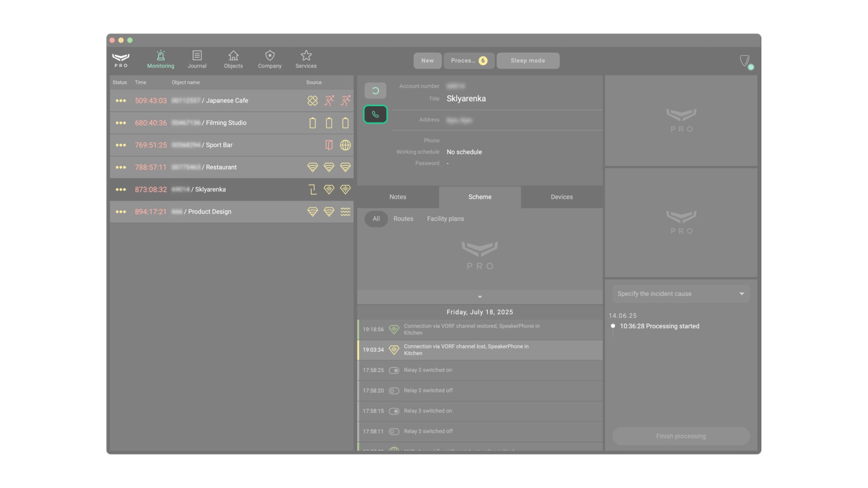Select the Filming Studio incident row
The width and height of the screenshot is (868, 488).
(226, 123)
